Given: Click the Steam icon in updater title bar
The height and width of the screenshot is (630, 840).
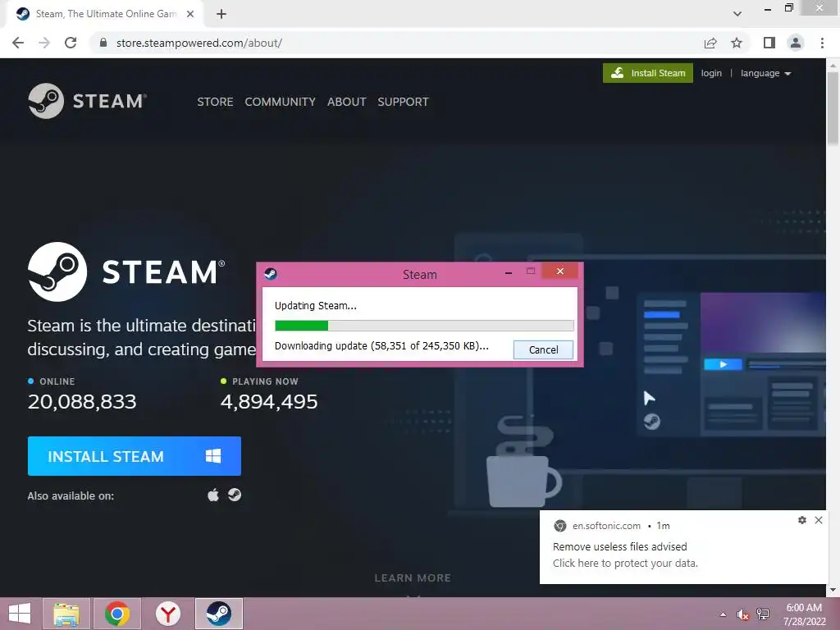Looking at the screenshot, I should [x=271, y=274].
